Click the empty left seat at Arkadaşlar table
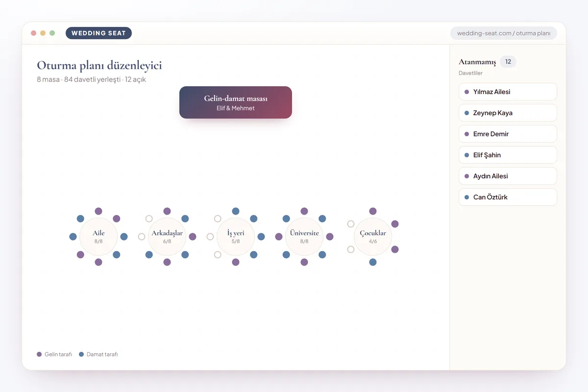The width and height of the screenshot is (588, 392). pos(142,237)
